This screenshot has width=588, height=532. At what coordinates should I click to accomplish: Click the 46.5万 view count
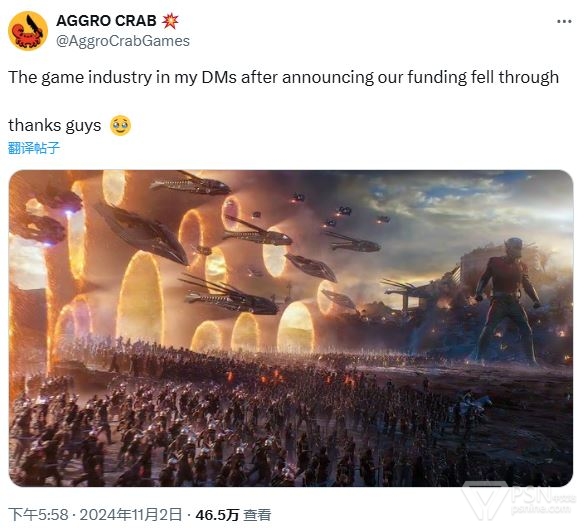217,515
